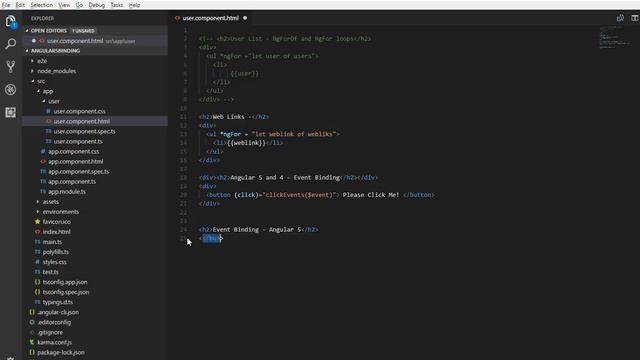This screenshot has width=640, height=360.
Task: Open karma.conf.js file
Action: 54,342
